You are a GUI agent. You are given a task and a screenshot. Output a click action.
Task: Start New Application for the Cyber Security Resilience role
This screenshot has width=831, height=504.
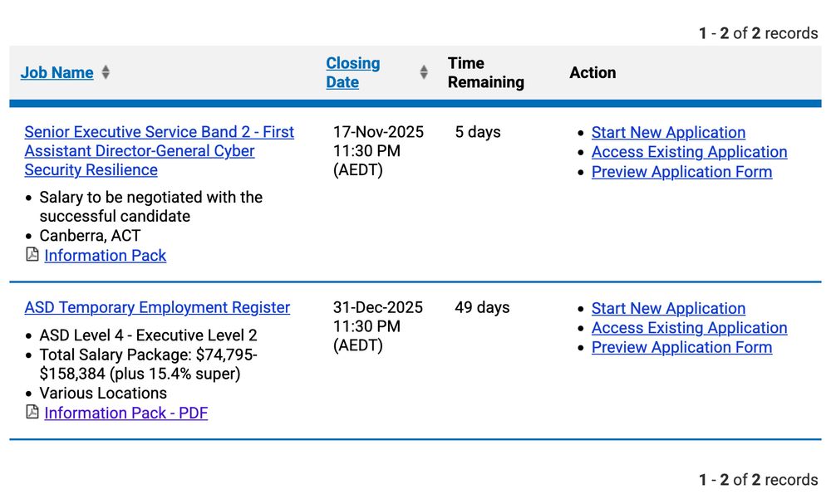click(667, 132)
